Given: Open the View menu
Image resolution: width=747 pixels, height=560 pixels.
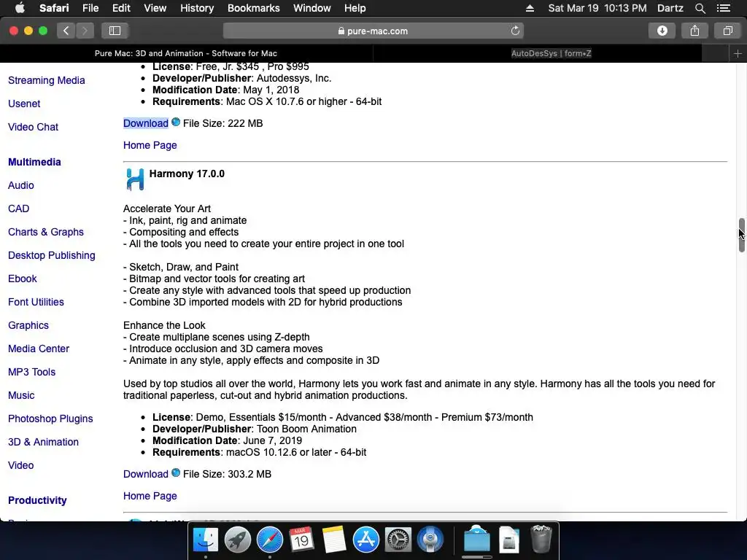Looking at the screenshot, I should 155,8.
